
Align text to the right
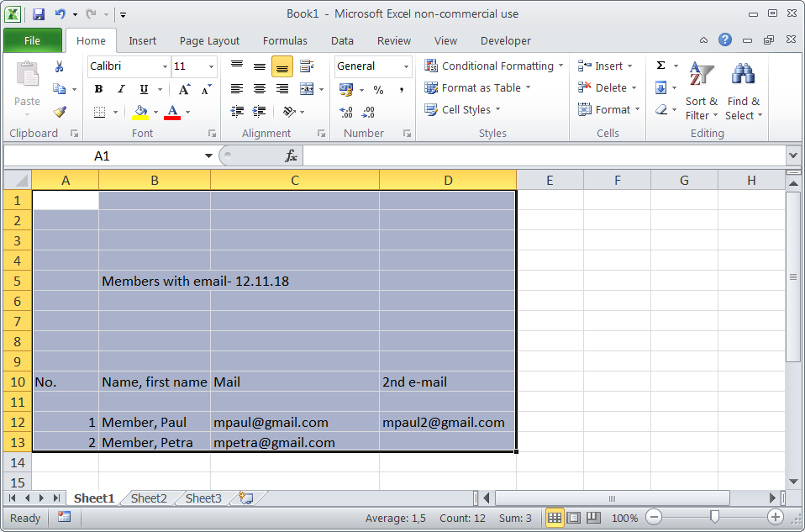pos(282,89)
